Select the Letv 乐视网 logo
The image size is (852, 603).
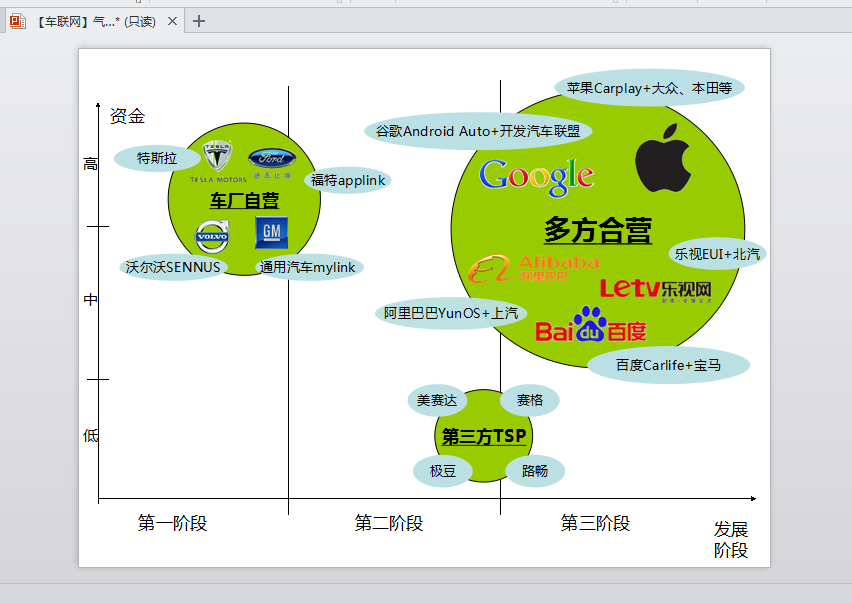pos(655,290)
